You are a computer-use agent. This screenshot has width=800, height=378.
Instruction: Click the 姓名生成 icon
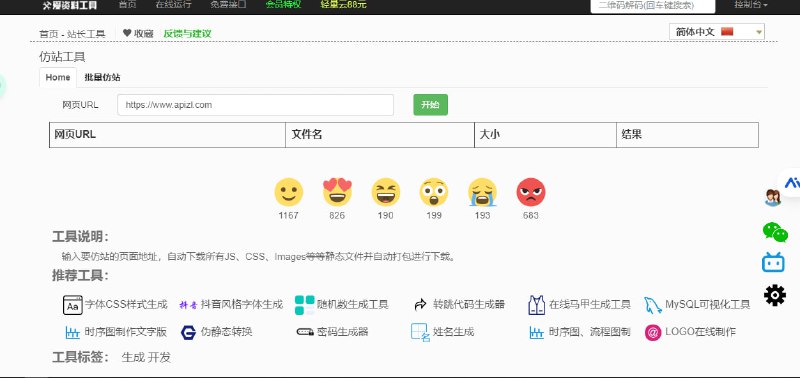coord(420,332)
